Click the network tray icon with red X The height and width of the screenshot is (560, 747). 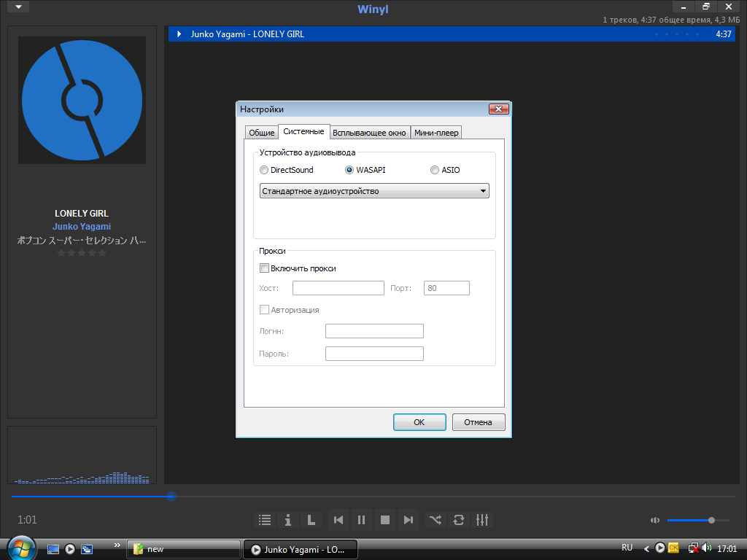[x=694, y=548]
